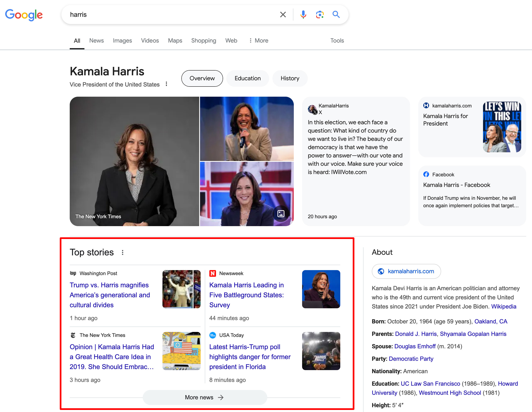Switch to the Images tab
532x412 pixels.
click(122, 40)
